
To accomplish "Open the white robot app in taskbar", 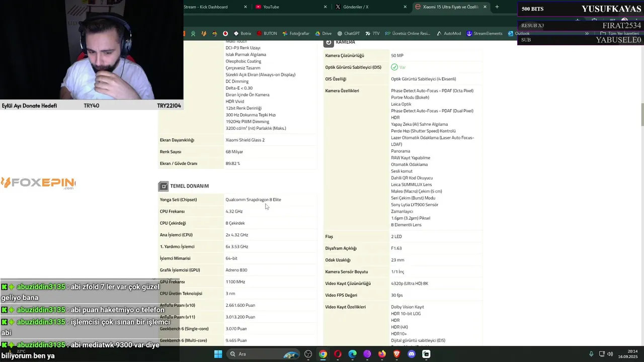I will point(426,354).
